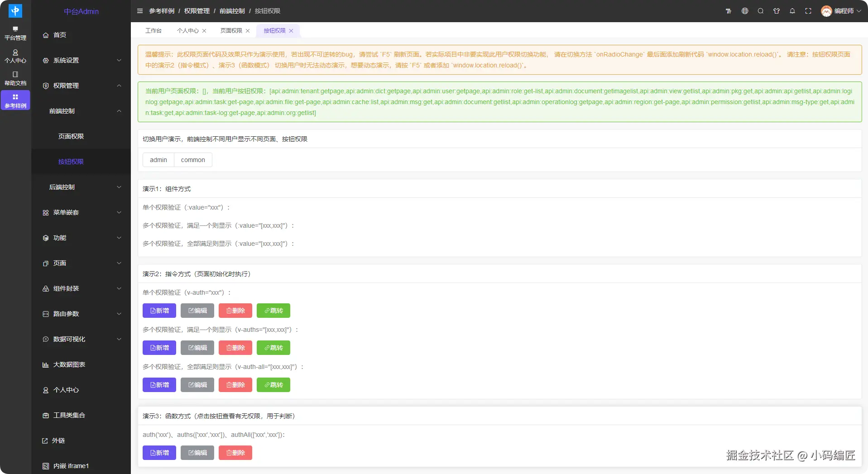This screenshot has height=474, width=868.
Task: Click 删除 under single v-auth demo
Action: coord(235,311)
